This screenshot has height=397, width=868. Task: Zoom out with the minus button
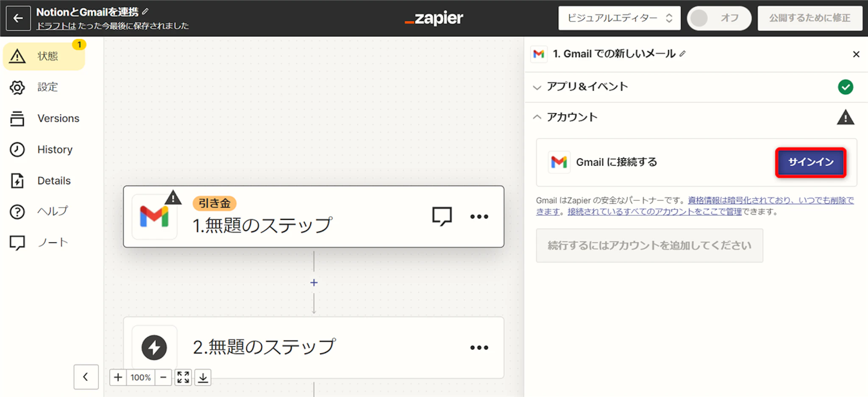click(163, 377)
